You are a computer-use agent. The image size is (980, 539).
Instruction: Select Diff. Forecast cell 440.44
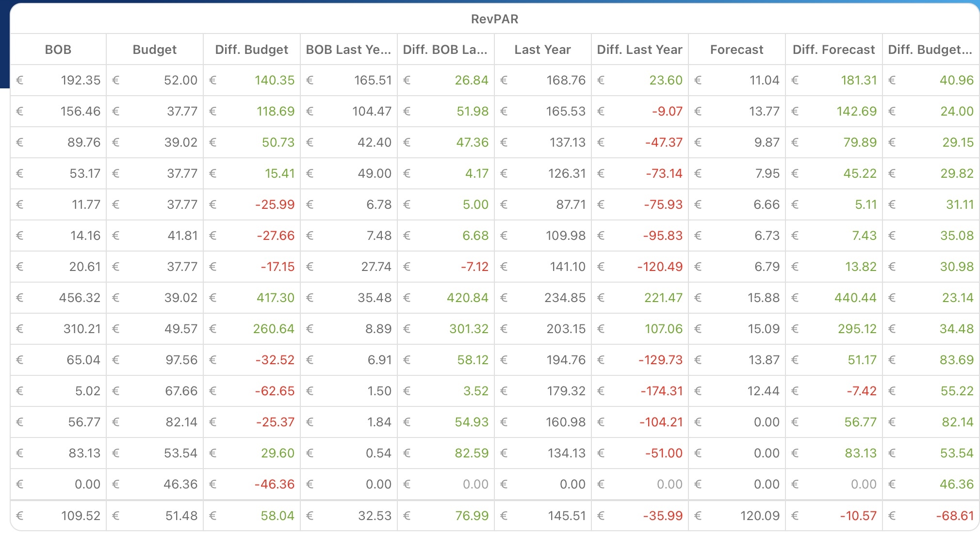pyautogui.click(x=855, y=298)
